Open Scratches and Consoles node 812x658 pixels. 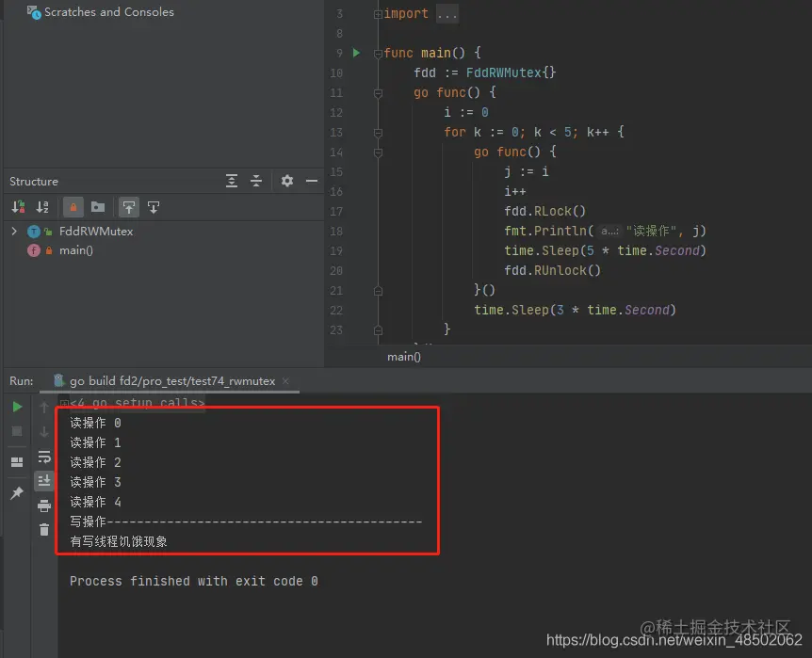[x=101, y=12]
